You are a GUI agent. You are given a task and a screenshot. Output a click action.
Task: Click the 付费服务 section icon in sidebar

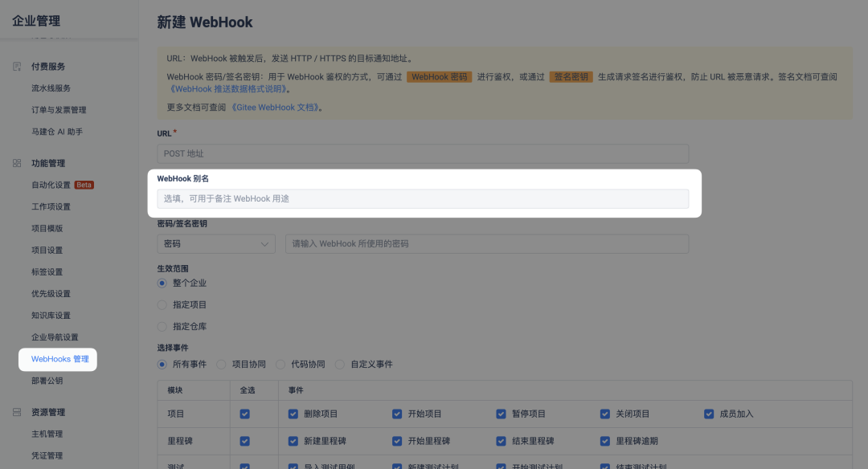coord(17,67)
